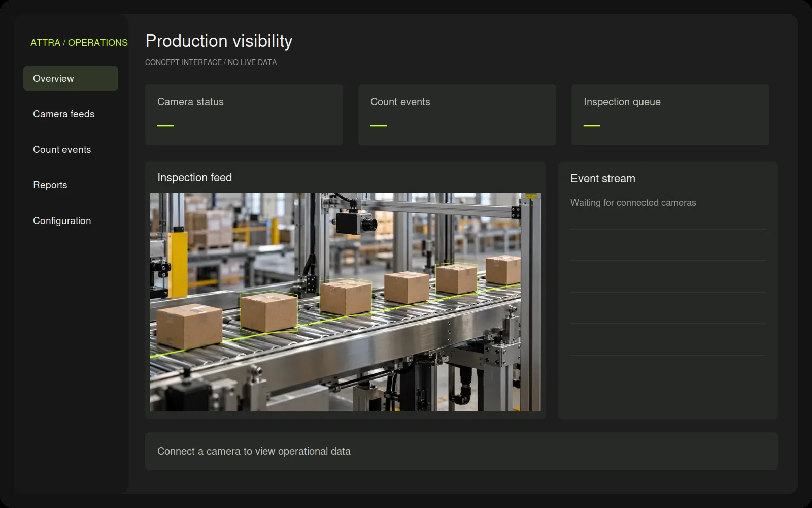Click the Production visibility title
Screen dimensions: 812x508
219,41
